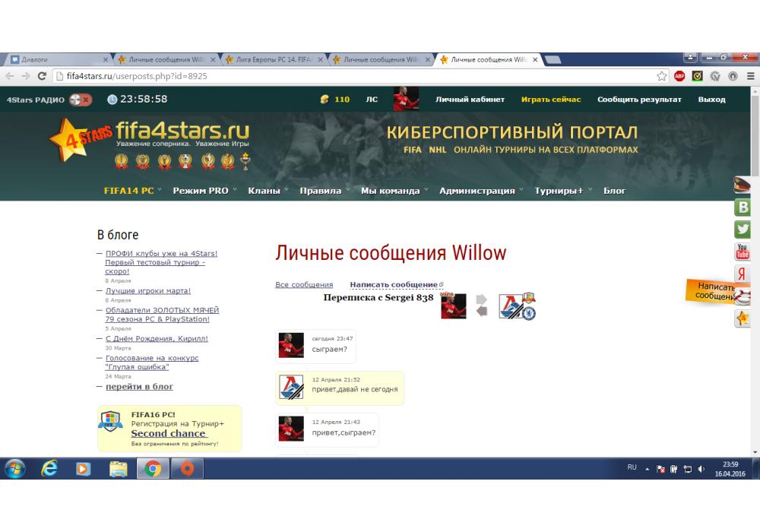
Task: Click the Chrome bookmark star icon
Action: tap(662, 76)
